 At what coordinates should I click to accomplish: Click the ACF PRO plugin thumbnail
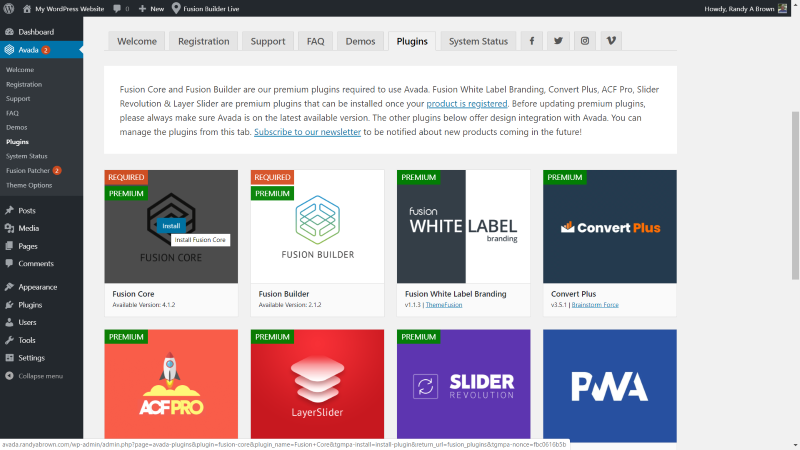coord(171,384)
